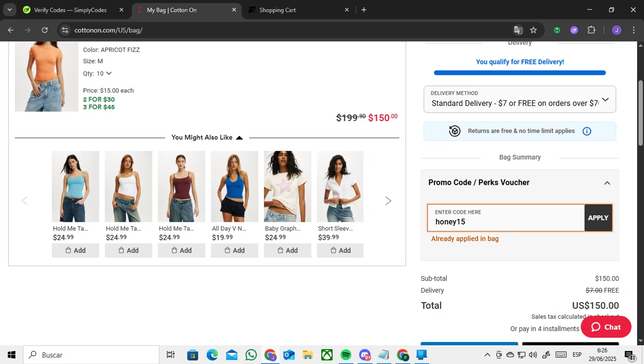Open the apricot fizz tee product image
Image resolution: width=644 pixels, height=364 pixels.
point(46,76)
